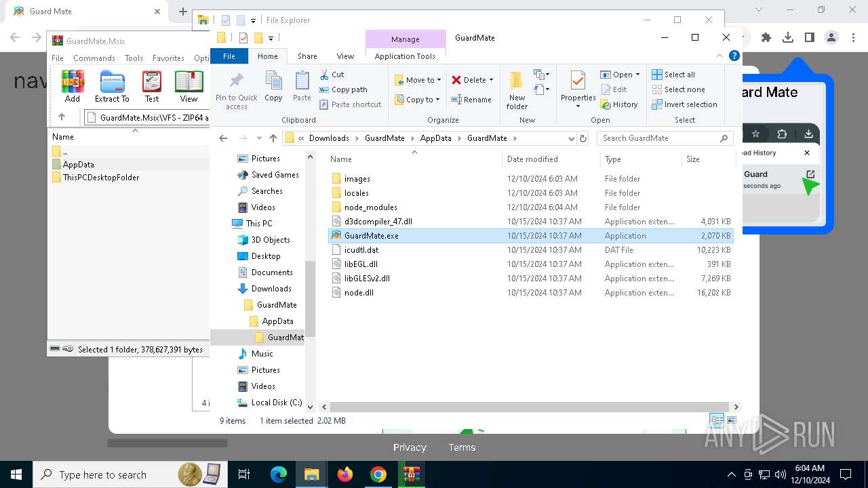
Task: Open recent locations dropdown arrow
Action: pyautogui.click(x=258, y=138)
